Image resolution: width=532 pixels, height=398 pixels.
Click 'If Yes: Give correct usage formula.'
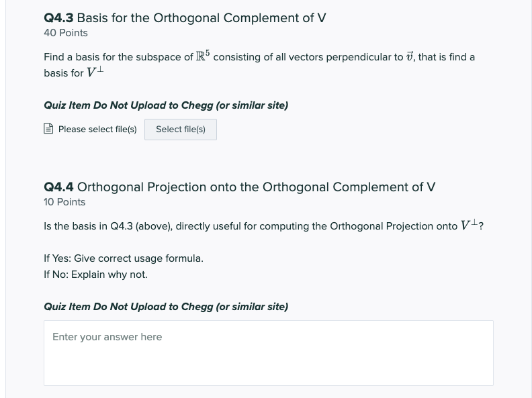pos(124,258)
